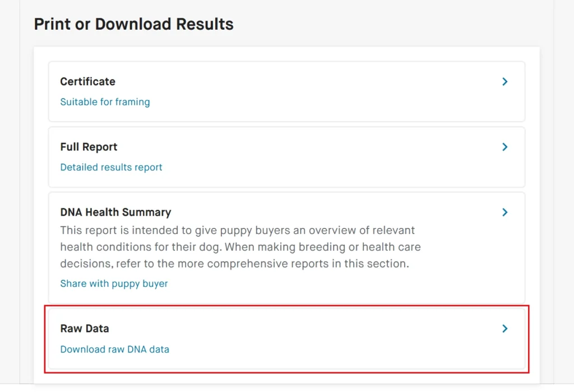The width and height of the screenshot is (574, 392).
Task: Click the 'Raw Data' title text
Action: pos(84,329)
